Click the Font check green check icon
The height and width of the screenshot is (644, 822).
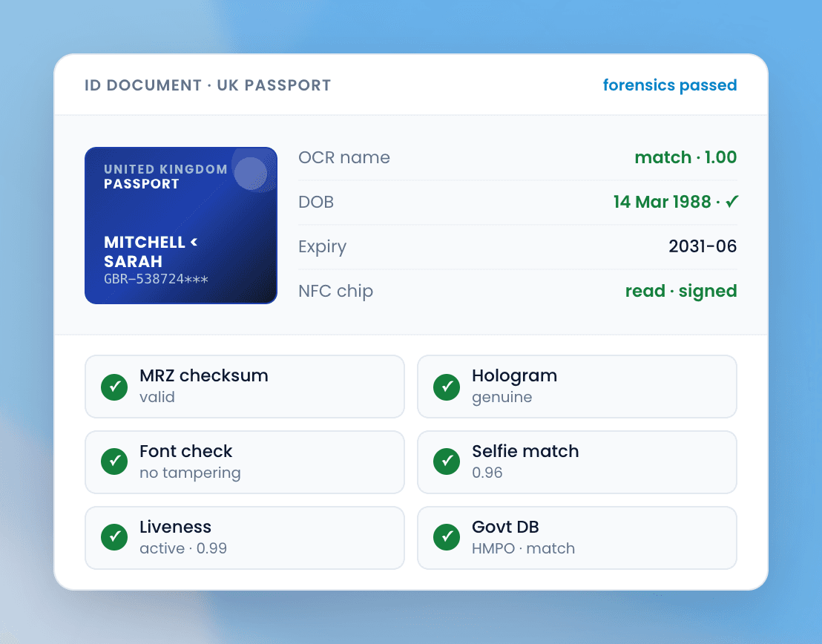click(114, 461)
